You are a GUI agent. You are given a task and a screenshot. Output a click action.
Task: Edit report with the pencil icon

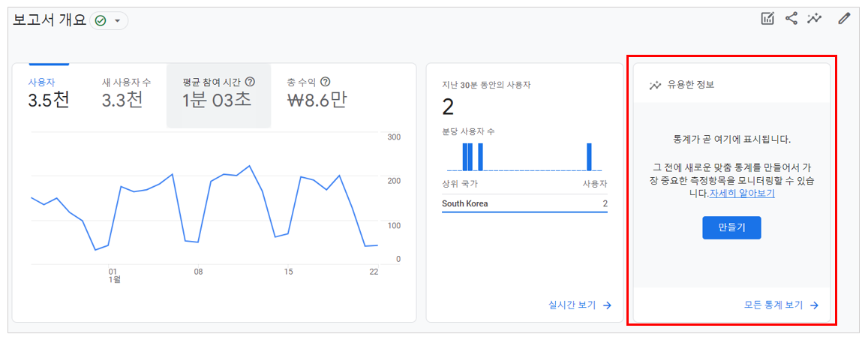[843, 18]
